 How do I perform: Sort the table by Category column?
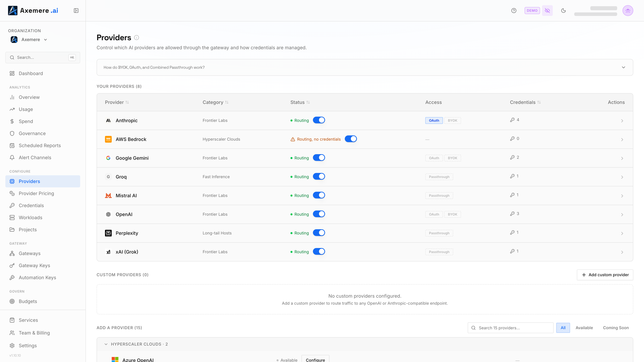(216, 102)
